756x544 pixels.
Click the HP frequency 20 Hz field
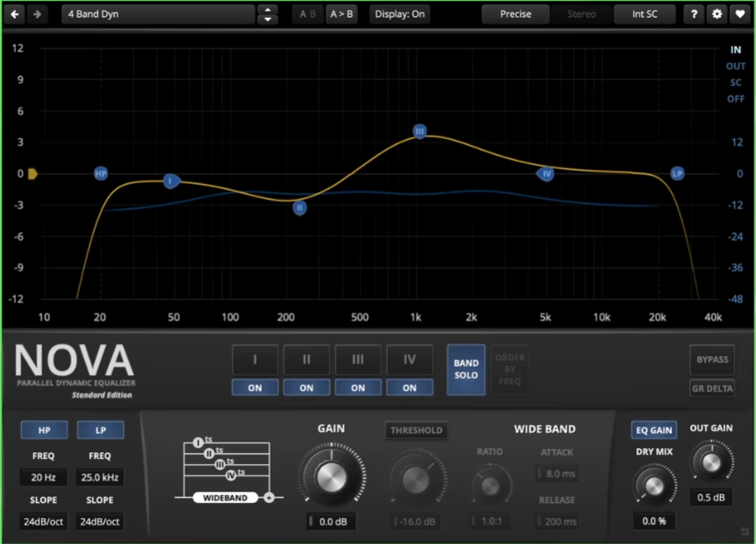pyautogui.click(x=43, y=477)
